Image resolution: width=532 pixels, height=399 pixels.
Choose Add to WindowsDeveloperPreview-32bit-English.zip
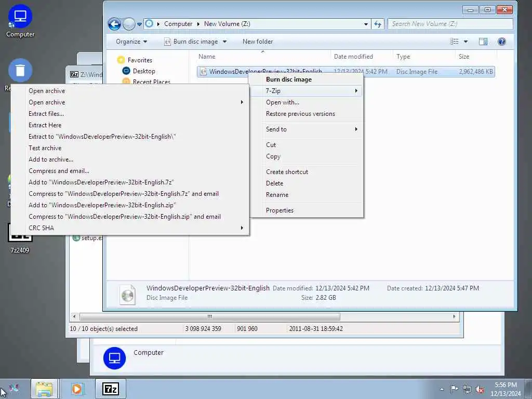pyautogui.click(x=129, y=205)
